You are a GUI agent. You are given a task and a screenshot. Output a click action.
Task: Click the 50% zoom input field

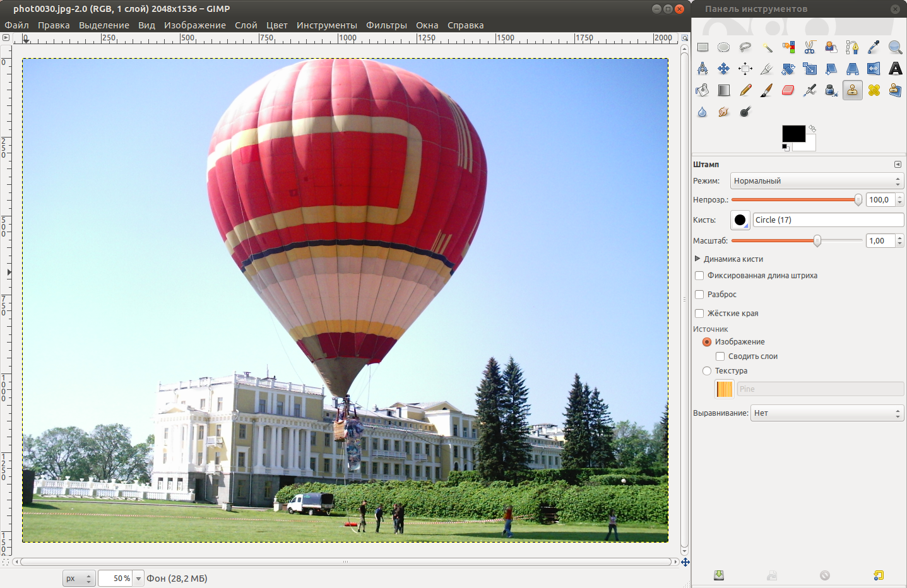click(116, 579)
